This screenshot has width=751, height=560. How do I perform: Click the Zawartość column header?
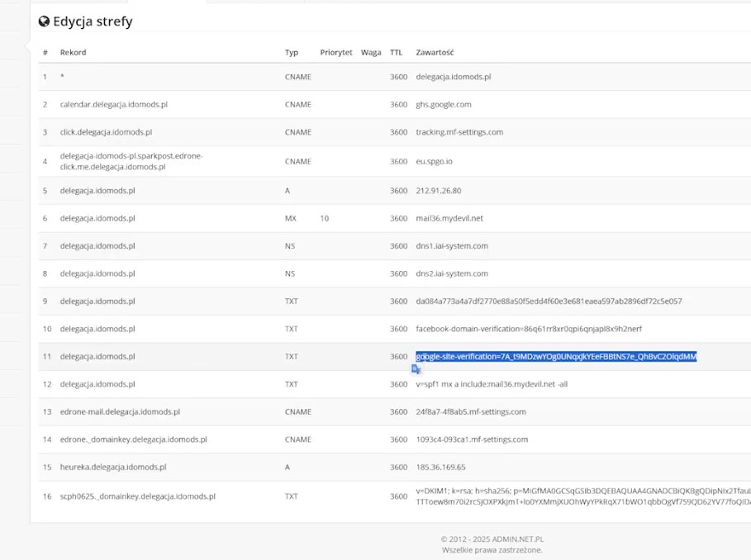point(435,52)
